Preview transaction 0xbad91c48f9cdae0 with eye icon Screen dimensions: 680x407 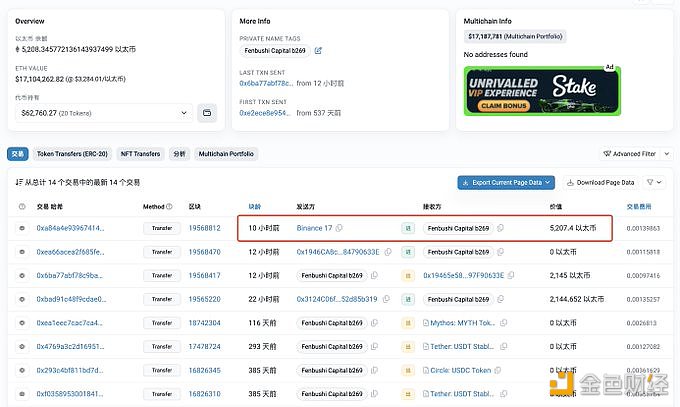pos(22,299)
